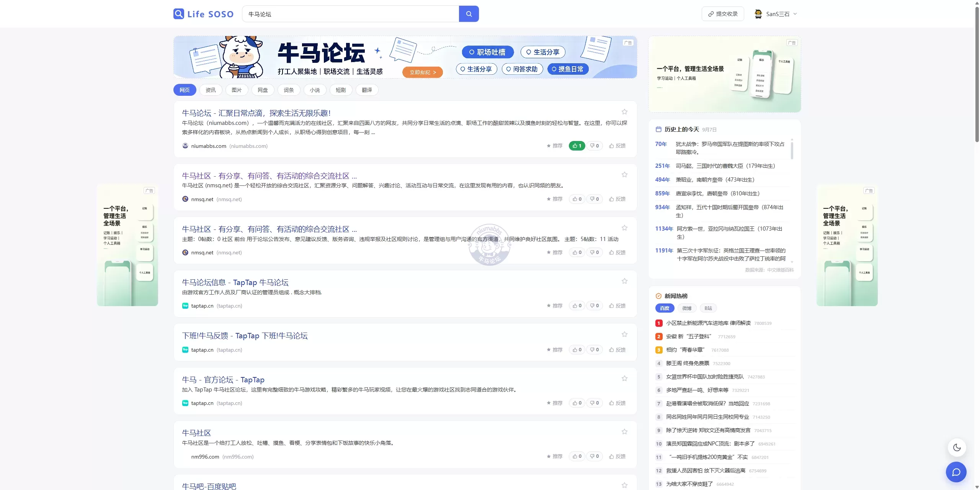Select B站 hot news source
The width and height of the screenshot is (980, 490).
tap(708, 308)
